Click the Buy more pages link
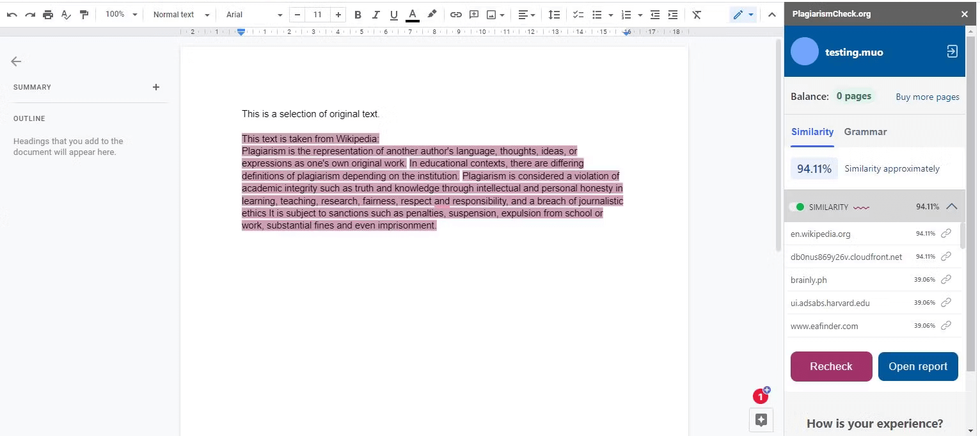980x436 pixels. [x=927, y=97]
